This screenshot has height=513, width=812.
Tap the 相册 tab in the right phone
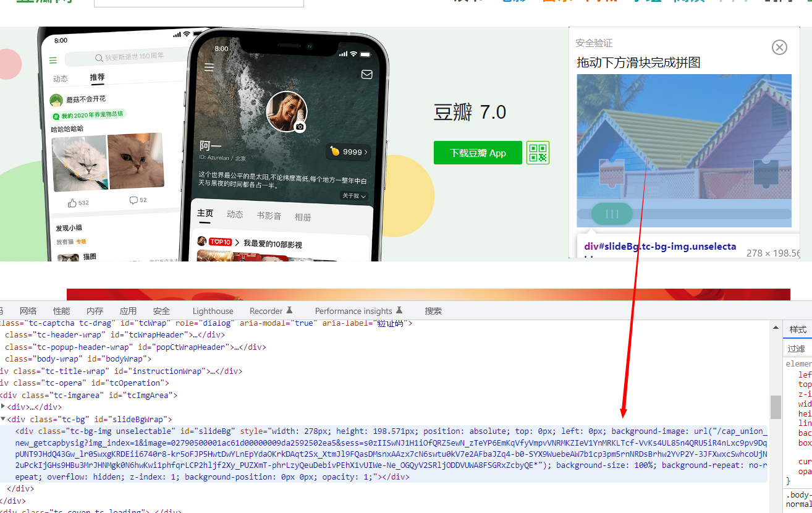point(303,217)
